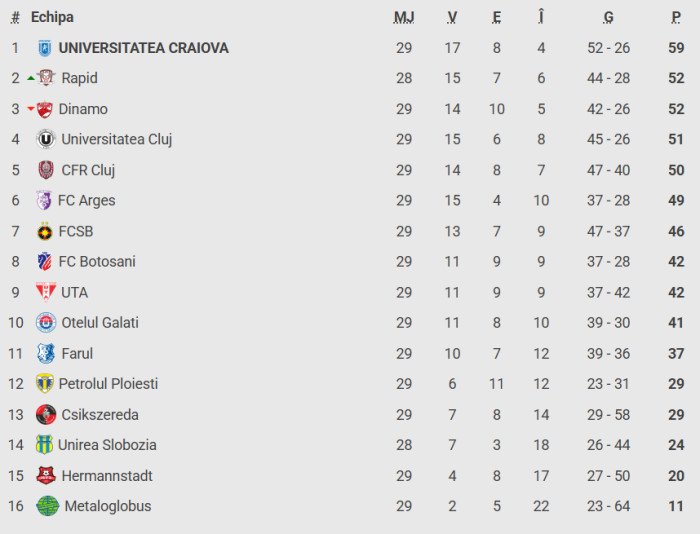This screenshot has height=534, width=700.
Task: Sort standings by V wins column
Action: click(x=452, y=17)
